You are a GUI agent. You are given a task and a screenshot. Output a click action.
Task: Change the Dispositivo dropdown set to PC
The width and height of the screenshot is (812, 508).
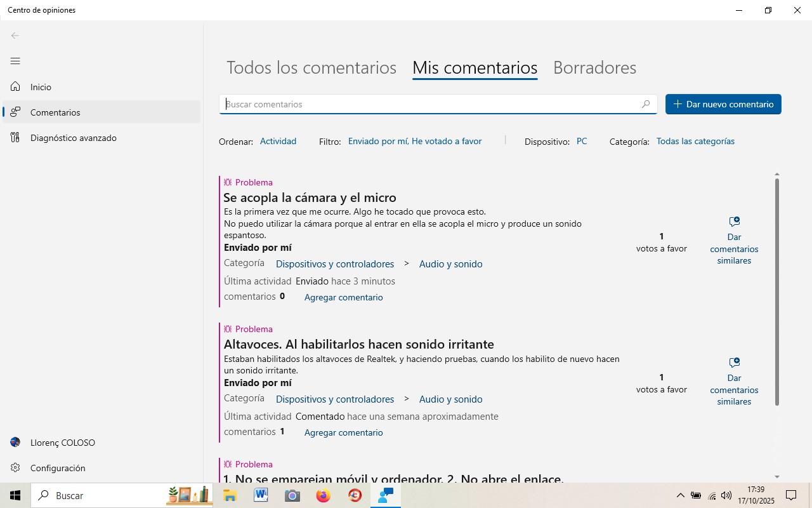582,141
